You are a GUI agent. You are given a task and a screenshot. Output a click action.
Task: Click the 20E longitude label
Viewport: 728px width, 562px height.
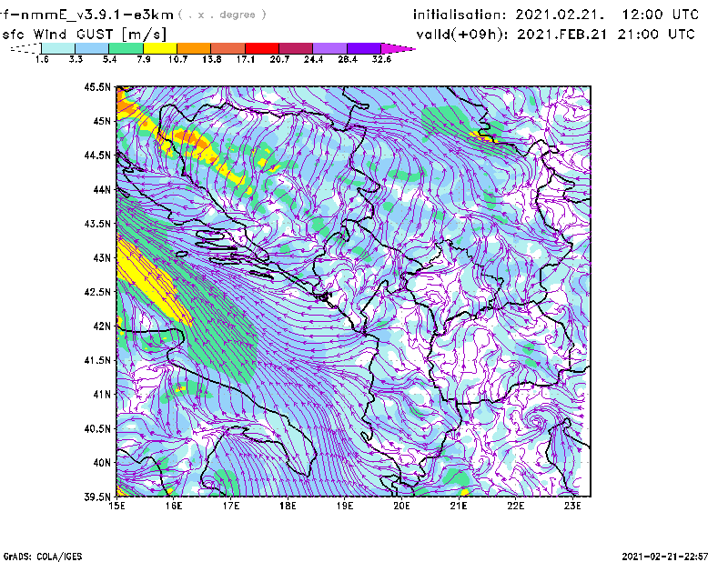tap(401, 506)
